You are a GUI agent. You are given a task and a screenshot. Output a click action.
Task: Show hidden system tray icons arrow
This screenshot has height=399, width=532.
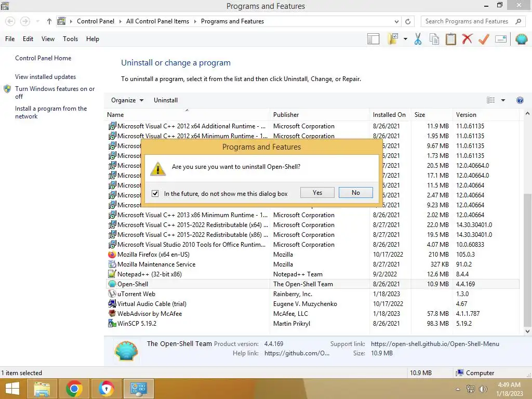pyautogui.click(x=458, y=389)
